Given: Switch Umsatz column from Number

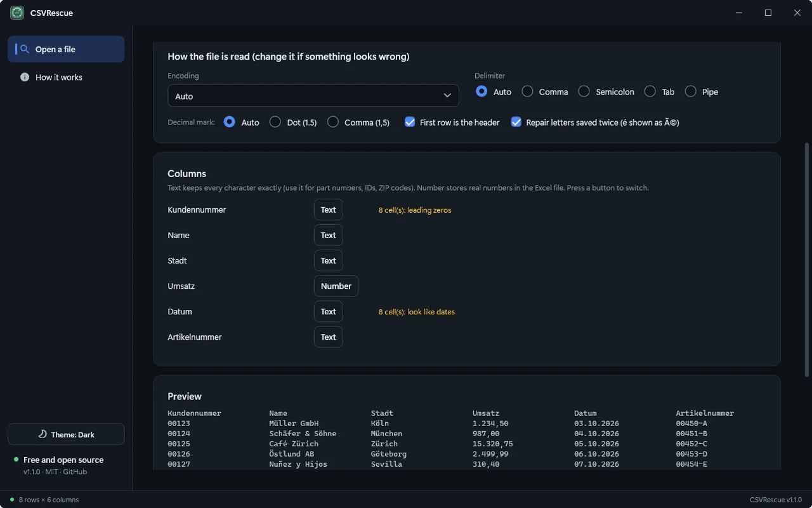Looking at the screenshot, I should pyautogui.click(x=336, y=286).
